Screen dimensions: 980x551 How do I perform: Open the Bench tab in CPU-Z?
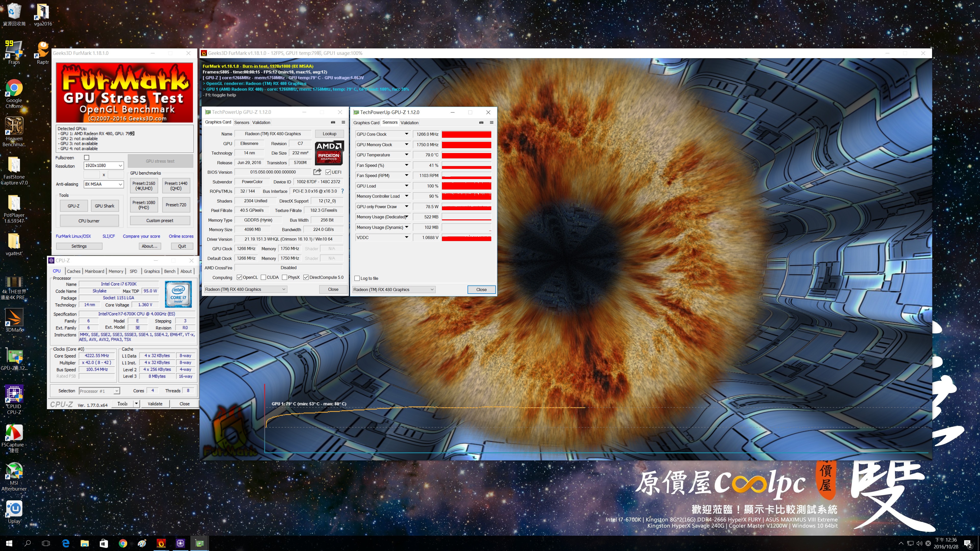(170, 271)
